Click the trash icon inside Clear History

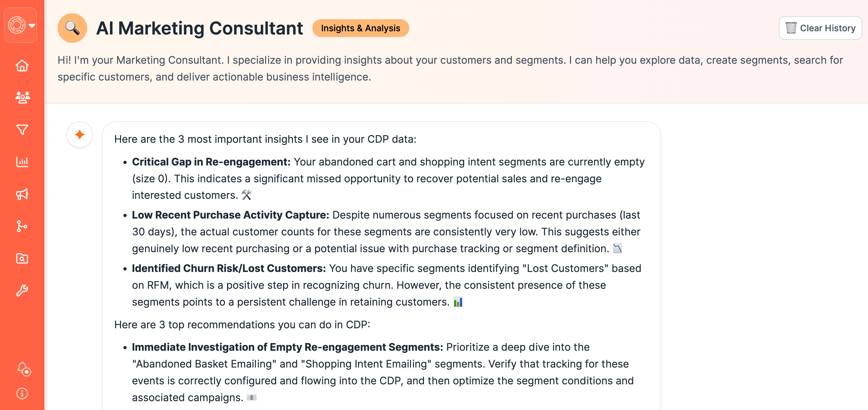click(791, 28)
